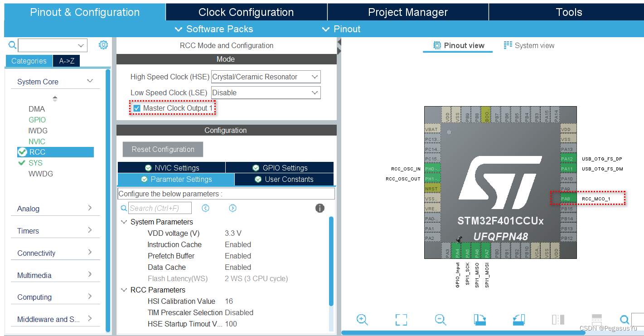The width and height of the screenshot is (644, 336).
Task: Switch to Clock Configuration tab
Action: [x=246, y=12]
